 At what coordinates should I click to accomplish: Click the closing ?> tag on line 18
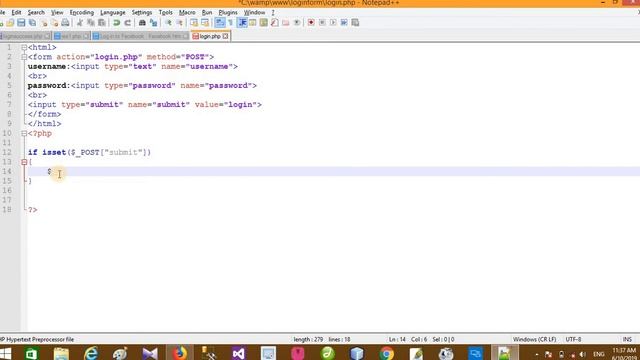click(33, 210)
